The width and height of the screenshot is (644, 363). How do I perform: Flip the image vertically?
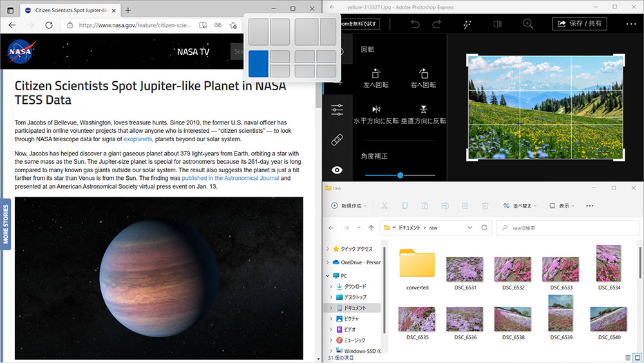click(x=423, y=110)
